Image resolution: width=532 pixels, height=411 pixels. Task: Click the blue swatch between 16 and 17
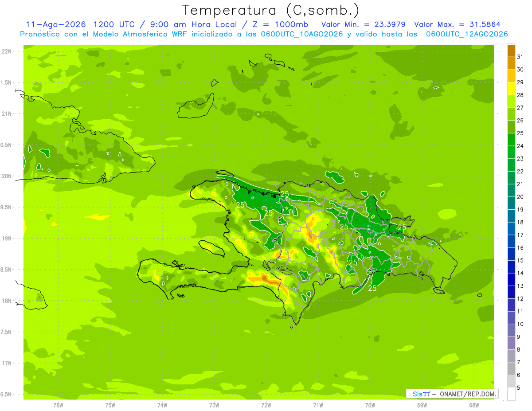511,241
